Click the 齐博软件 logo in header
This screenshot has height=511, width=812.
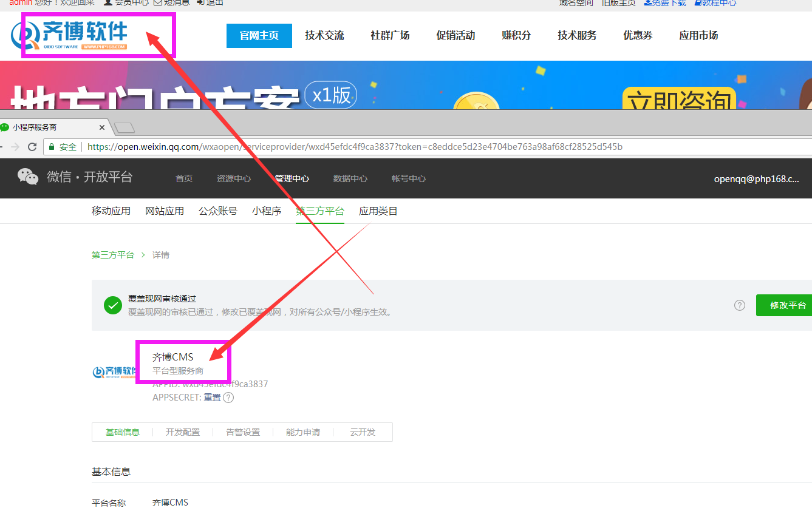coord(70,35)
